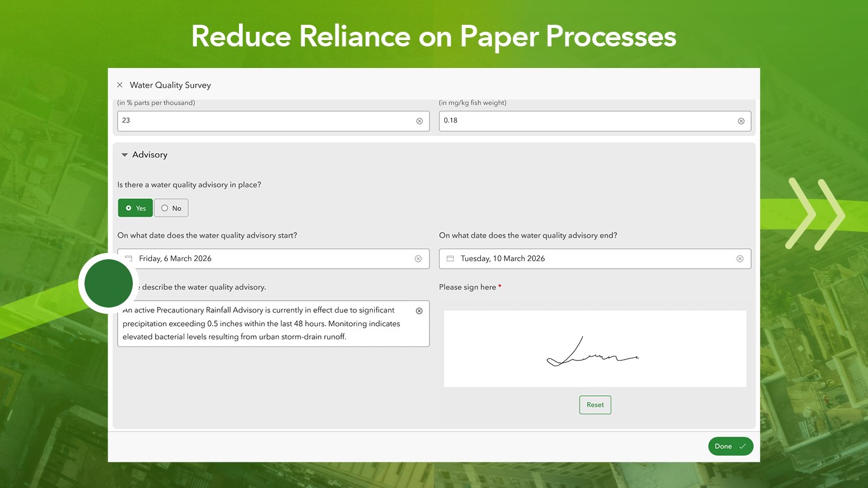868x488 pixels.
Task: Select No for water quality advisory
Action: 171,208
